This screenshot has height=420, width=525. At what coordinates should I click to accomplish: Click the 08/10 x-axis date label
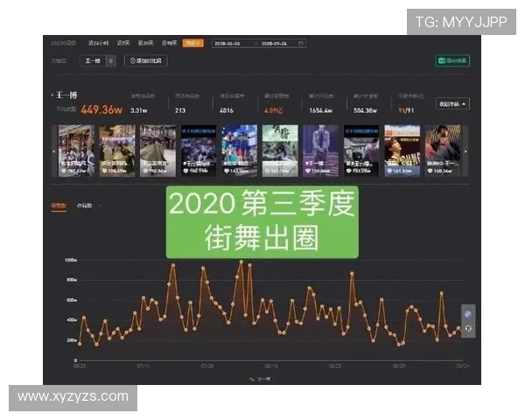coord(271,367)
